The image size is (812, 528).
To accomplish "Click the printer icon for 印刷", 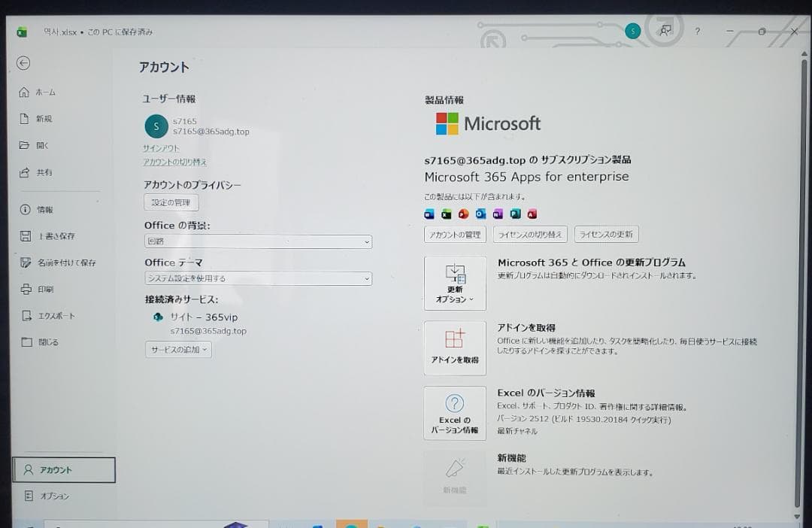I will pyautogui.click(x=26, y=289).
